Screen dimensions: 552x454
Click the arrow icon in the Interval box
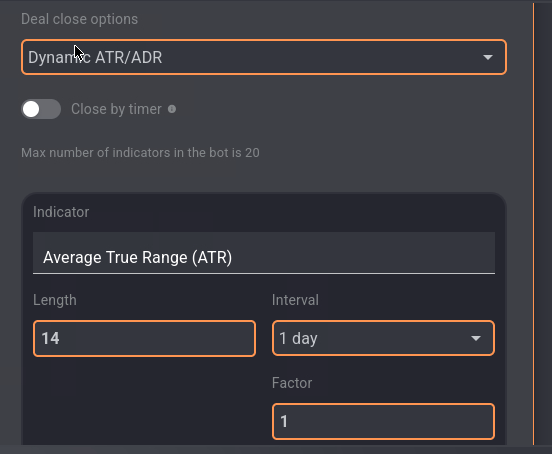(476, 338)
